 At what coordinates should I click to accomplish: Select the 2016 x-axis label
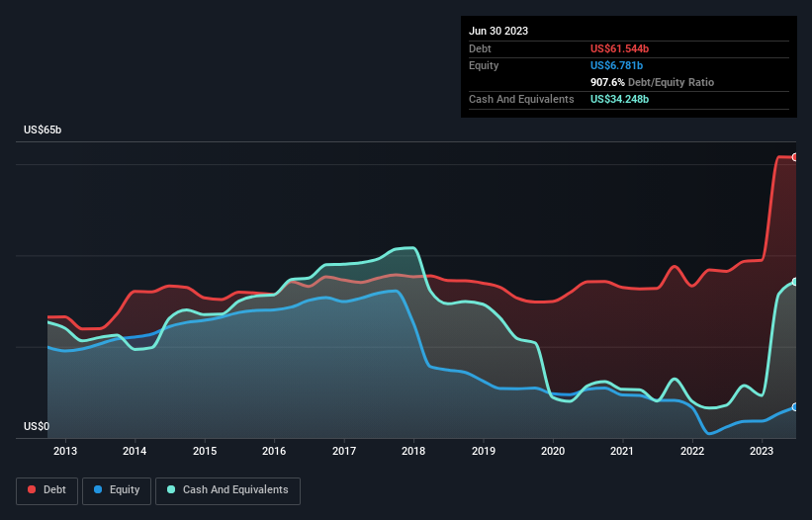(274, 451)
